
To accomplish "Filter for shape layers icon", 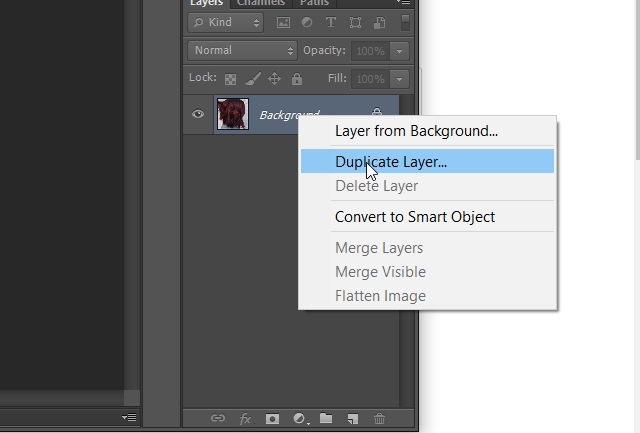I will [355, 22].
